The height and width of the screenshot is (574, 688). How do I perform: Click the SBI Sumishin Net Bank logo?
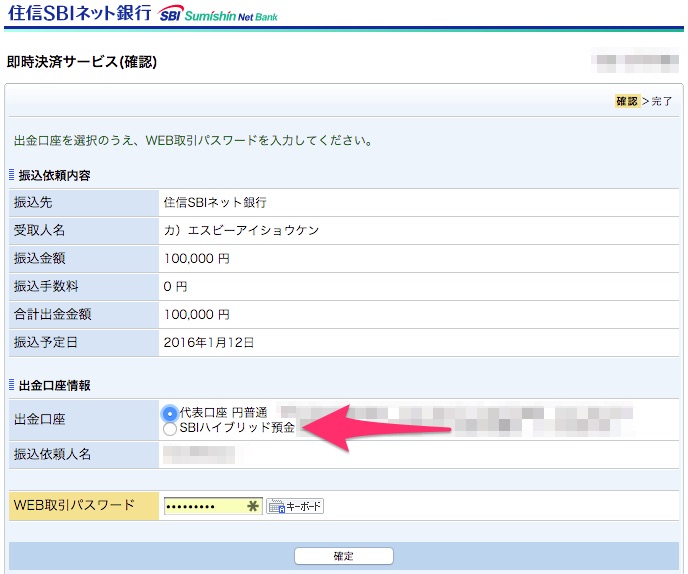pyautogui.click(x=218, y=14)
